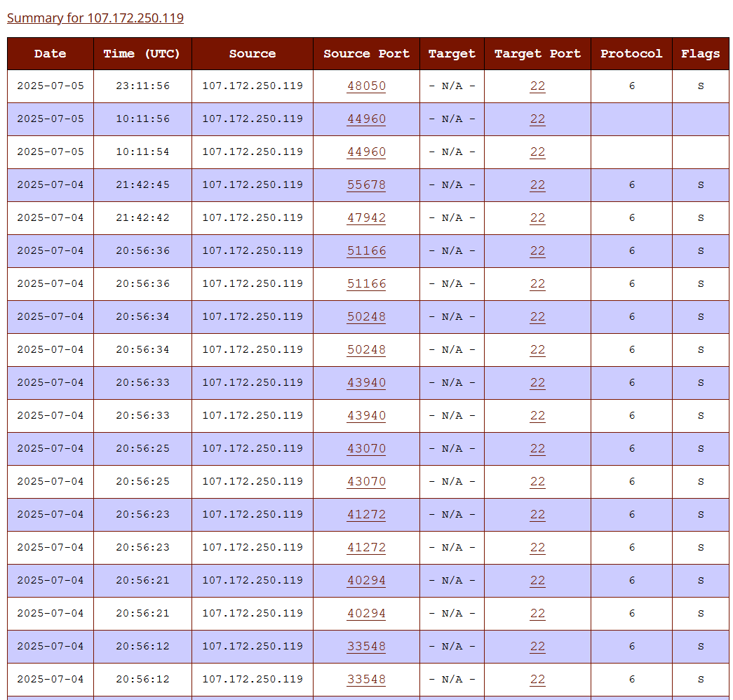Open source port 44960 in 10:11:56 row
This screenshot has height=700, width=733.
coord(366,119)
